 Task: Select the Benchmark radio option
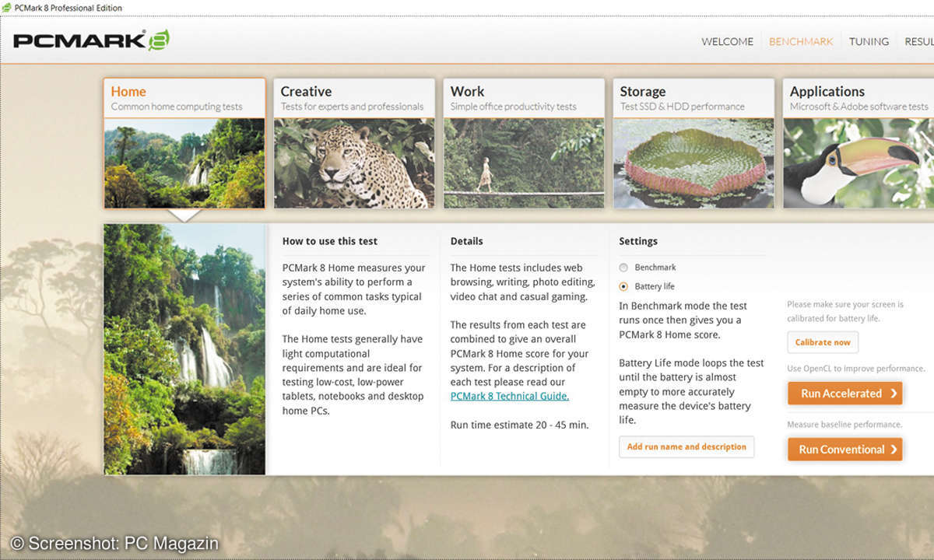pos(623,268)
